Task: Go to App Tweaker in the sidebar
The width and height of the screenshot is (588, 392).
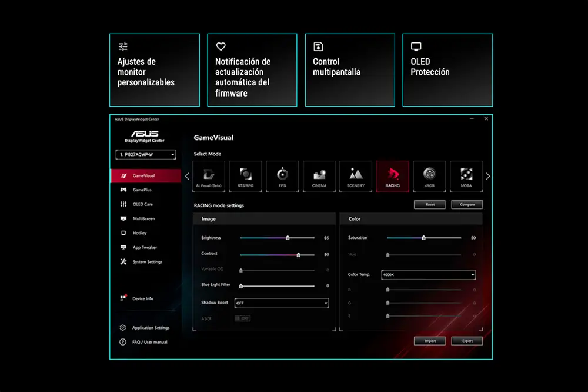Action: (x=146, y=247)
